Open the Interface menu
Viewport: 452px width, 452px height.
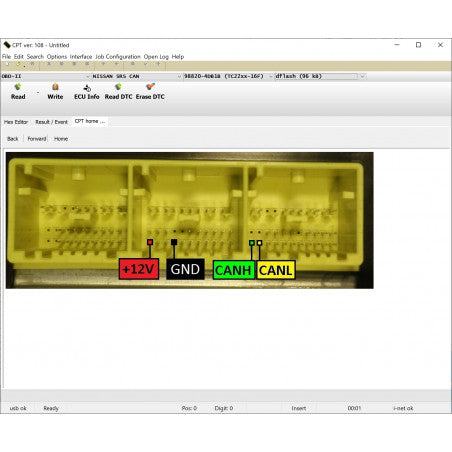pos(81,57)
